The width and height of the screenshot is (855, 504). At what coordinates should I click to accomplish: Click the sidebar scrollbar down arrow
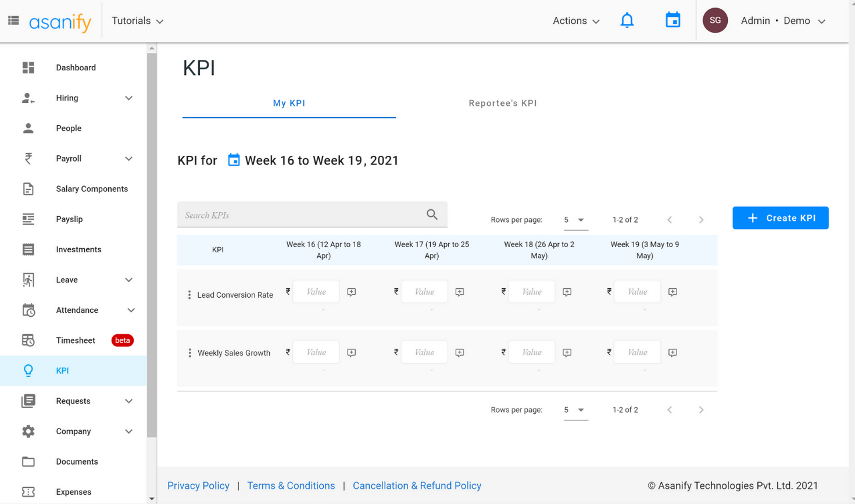pos(152,499)
